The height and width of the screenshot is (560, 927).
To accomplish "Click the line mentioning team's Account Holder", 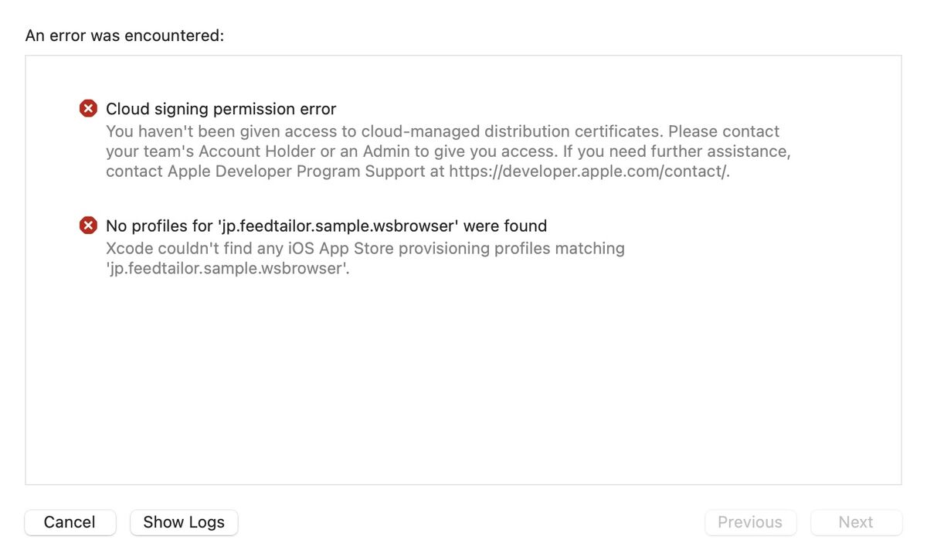I will pyautogui.click(x=448, y=151).
